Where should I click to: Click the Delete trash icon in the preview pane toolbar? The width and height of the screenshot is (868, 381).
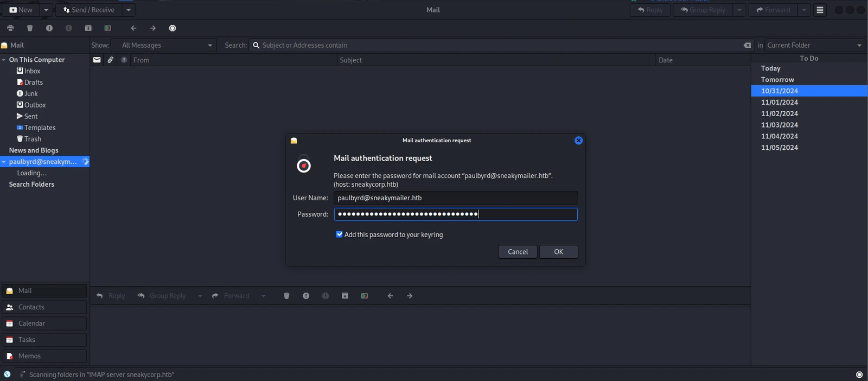point(286,296)
